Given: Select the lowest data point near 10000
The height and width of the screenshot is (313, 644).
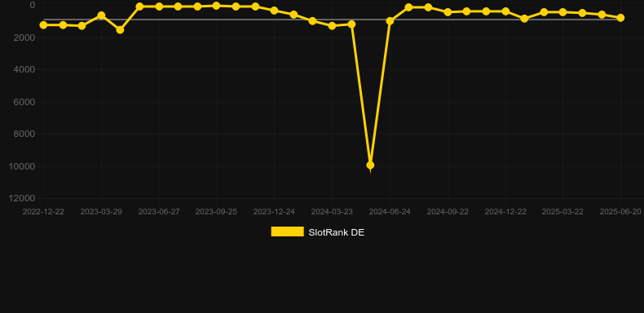Looking at the screenshot, I should click(x=370, y=165).
